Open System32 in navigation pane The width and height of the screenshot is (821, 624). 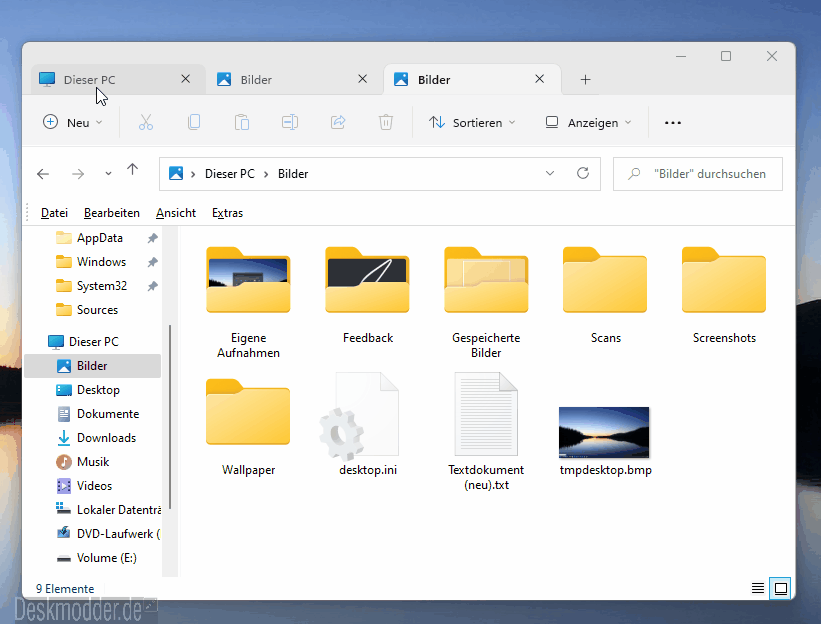click(x=102, y=286)
